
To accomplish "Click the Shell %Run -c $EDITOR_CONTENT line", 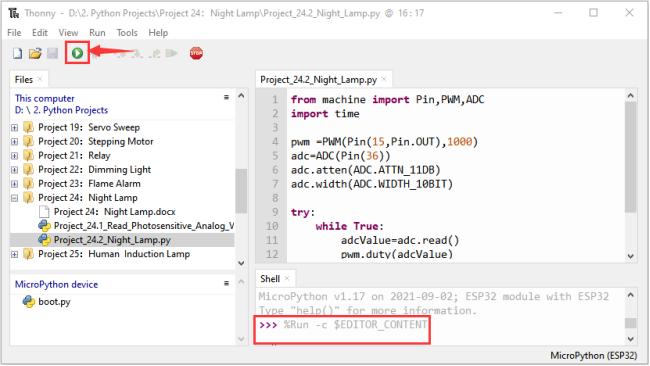I will click(343, 325).
